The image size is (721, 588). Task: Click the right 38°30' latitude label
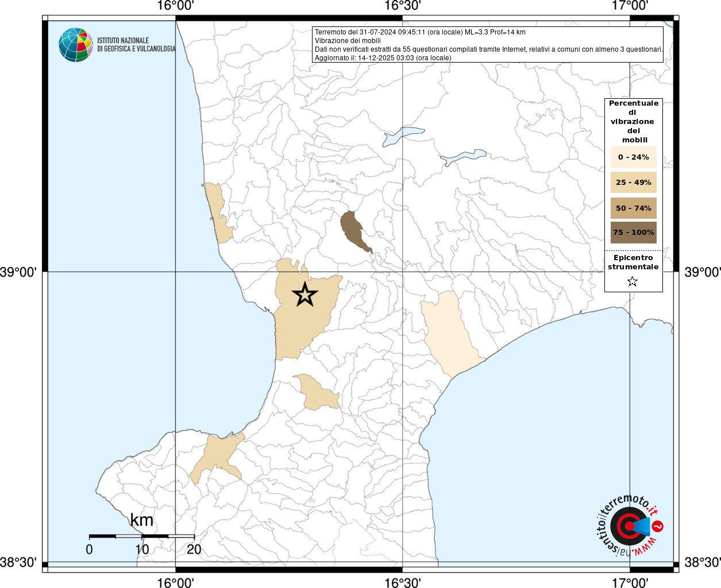(702, 562)
